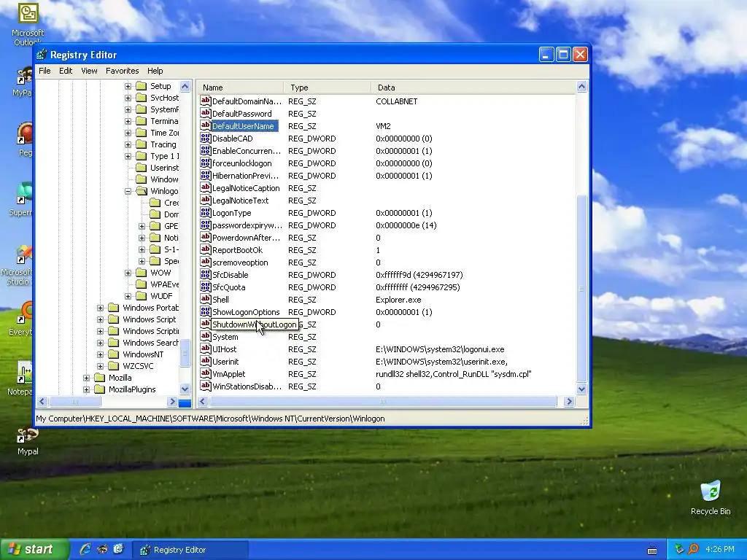Click tree pane scroll down arrow
The width and height of the screenshot is (747, 560).
[185, 389]
